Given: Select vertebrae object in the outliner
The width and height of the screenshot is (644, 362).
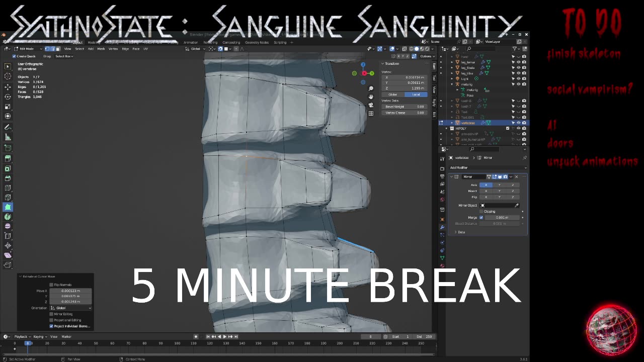Looking at the screenshot, I should [467, 123].
